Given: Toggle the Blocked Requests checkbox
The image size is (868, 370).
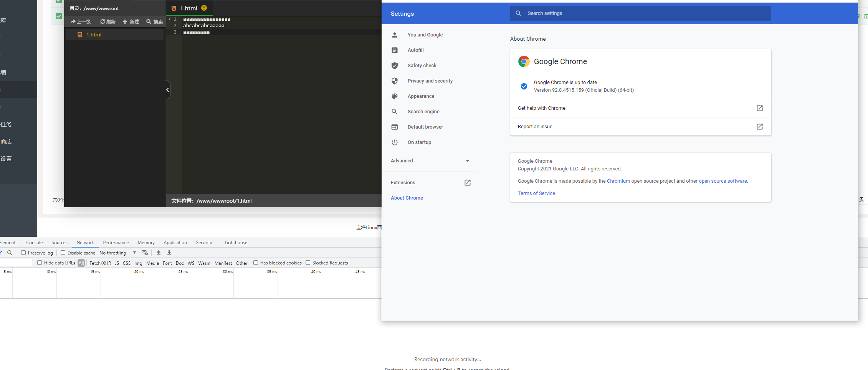Looking at the screenshot, I should [x=308, y=263].
